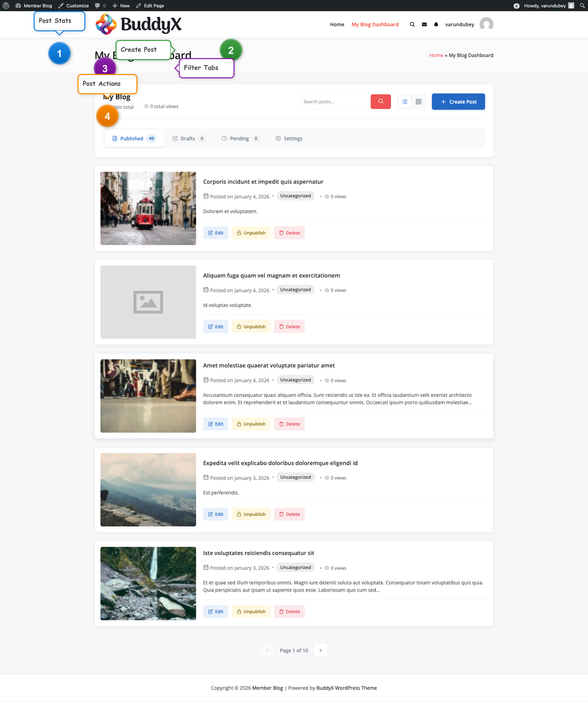This screenshot has width=588, height=702.
Task: Open the subway crowd photo thumbnail
Action: [x=148, y=396]
